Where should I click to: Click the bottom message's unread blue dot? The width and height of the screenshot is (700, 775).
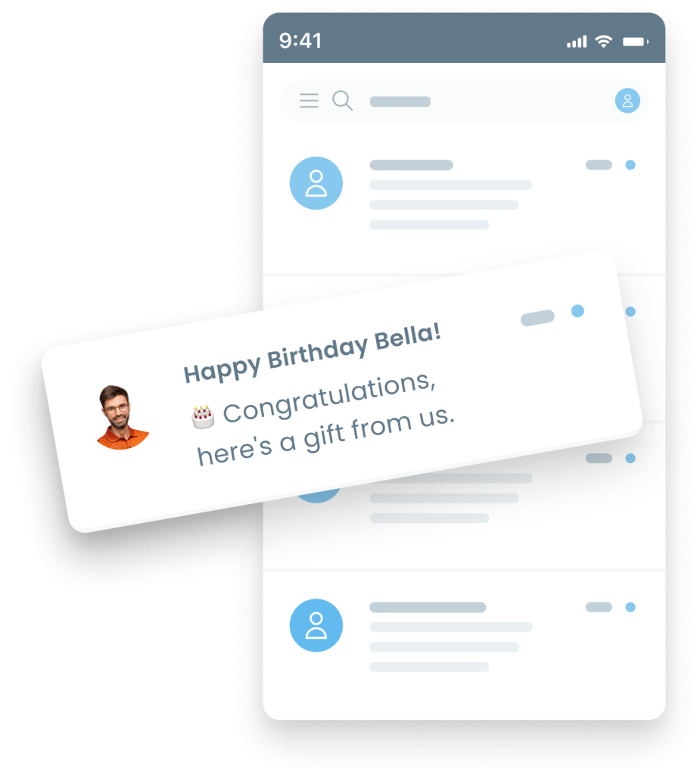(630, 607)
